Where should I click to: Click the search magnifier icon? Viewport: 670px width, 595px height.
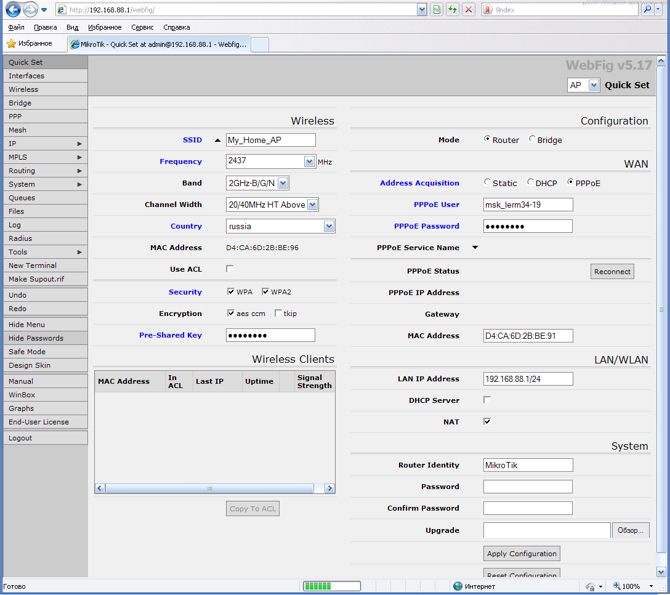coord(647,10)
